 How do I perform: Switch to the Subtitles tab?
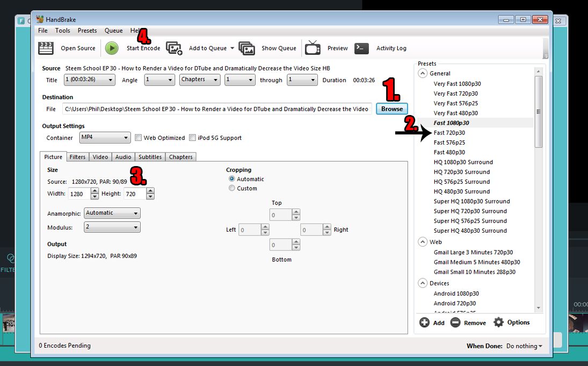pos(150,157)
